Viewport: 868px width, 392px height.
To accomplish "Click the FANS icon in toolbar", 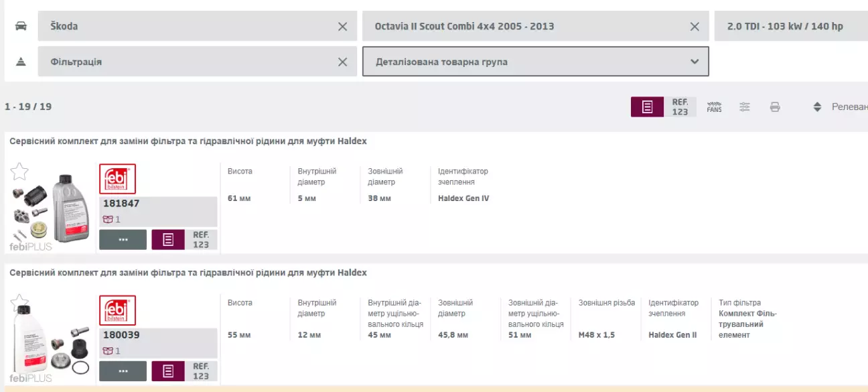I will click(x=714, y=107).
